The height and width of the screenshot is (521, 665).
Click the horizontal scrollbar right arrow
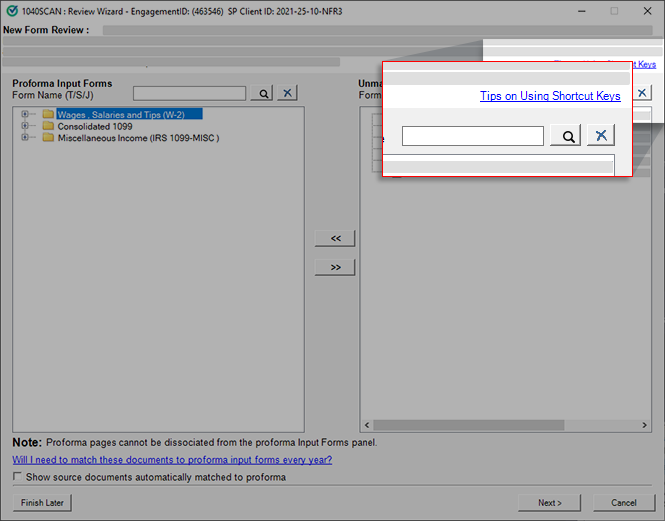click(x=644, y=425)
